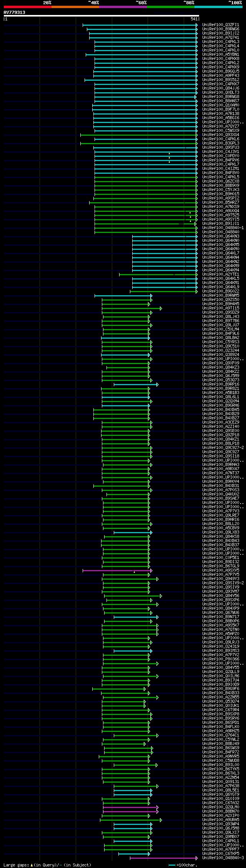
Task: Select the UniRef100_B9IL00 label
Action: [221, 765]
